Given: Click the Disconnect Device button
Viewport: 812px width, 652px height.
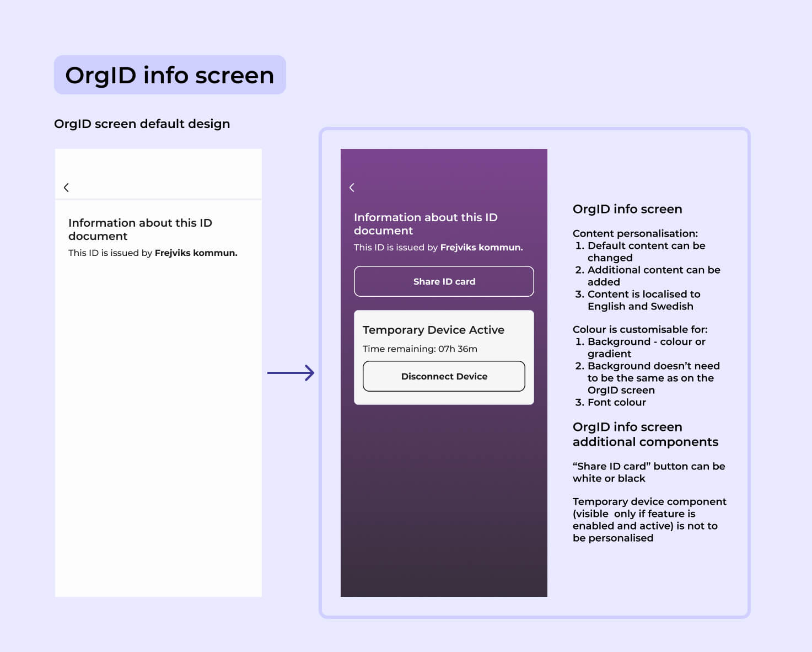Looking at the screenshot, I should click(x=444, y=376).
